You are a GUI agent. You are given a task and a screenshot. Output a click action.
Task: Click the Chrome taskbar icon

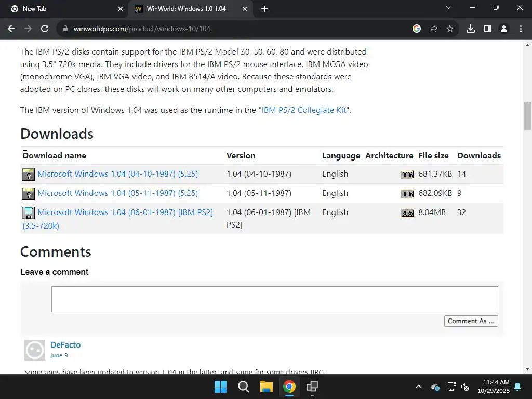point(289,387)
